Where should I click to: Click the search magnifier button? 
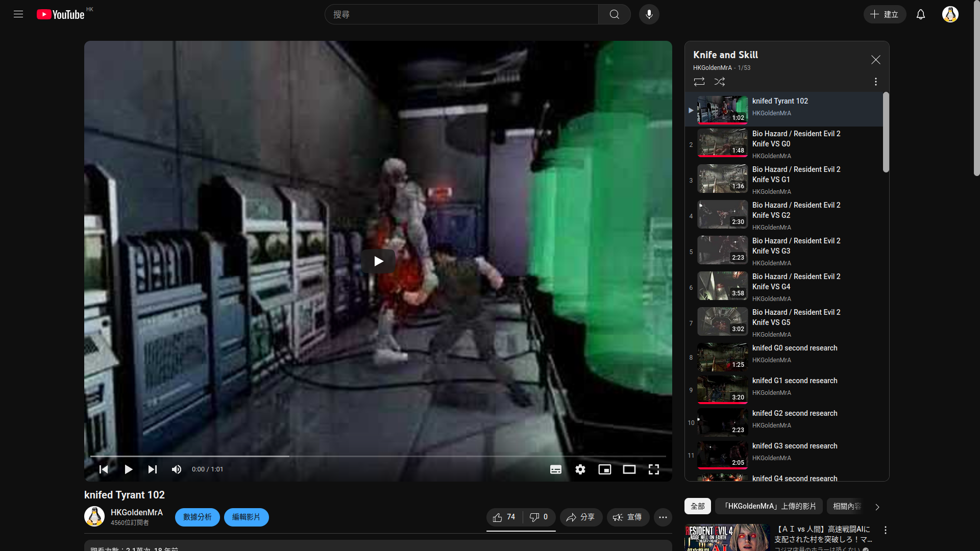(615, 14)
